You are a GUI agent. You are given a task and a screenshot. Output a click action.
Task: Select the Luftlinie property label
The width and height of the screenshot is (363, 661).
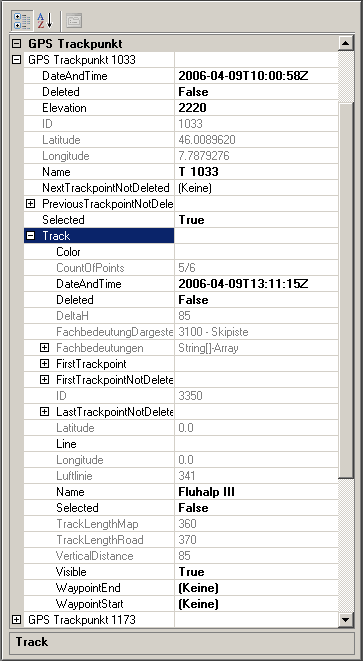[x=74, y=476]
